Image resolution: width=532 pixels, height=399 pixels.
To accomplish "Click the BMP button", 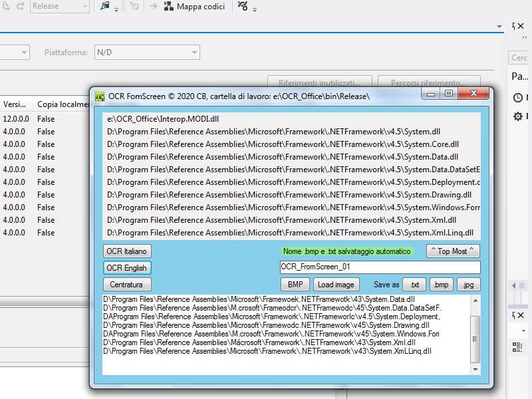I will (x=295, y=285).
